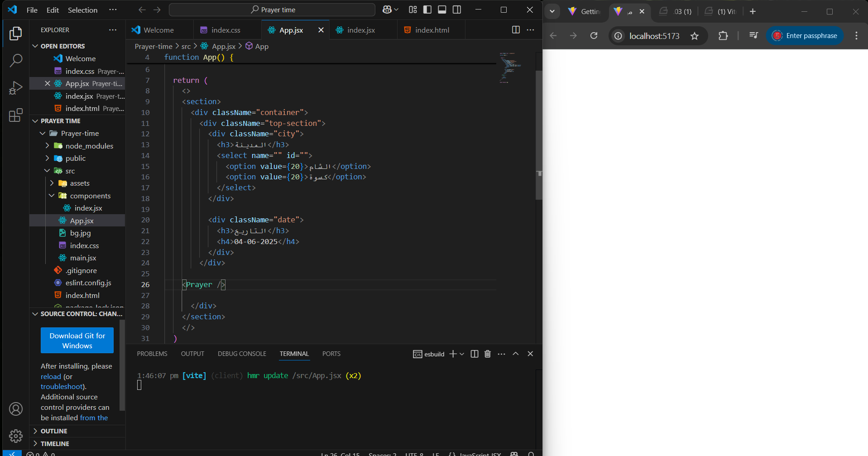Toggle the primary side bar layout button

(427, 10)
